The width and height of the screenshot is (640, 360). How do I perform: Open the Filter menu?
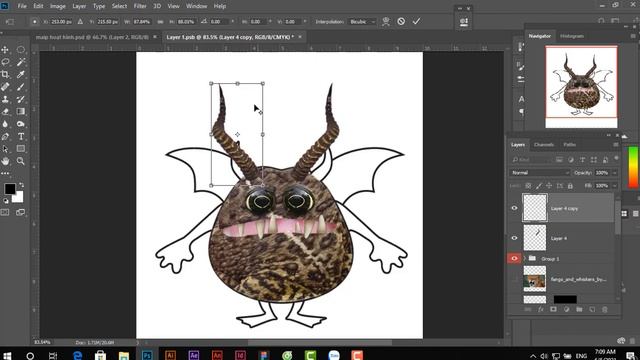coord(140,6)
